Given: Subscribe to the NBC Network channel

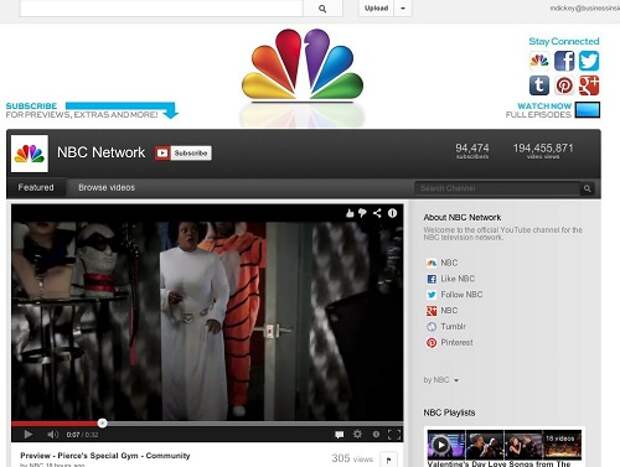Looking at the screenshot, I should (183, 153).
